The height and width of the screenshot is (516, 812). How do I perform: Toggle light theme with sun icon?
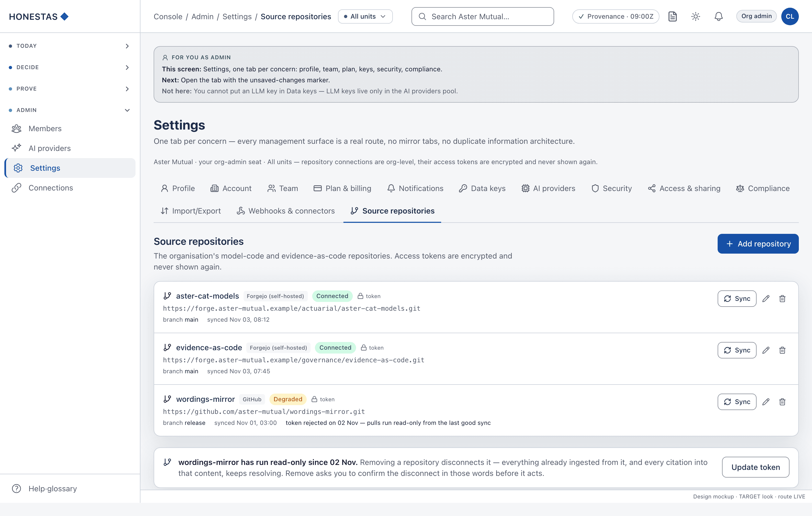click(x=695, y=16)
